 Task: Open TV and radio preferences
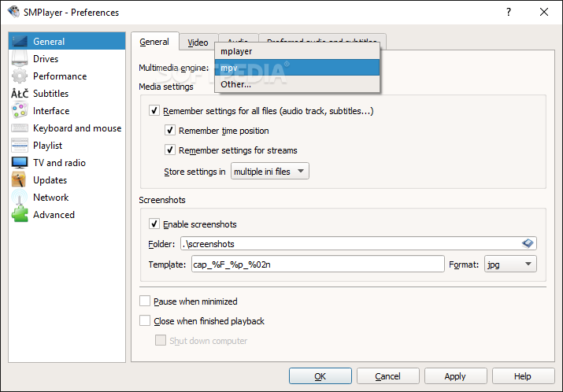(x=67, y=163)
